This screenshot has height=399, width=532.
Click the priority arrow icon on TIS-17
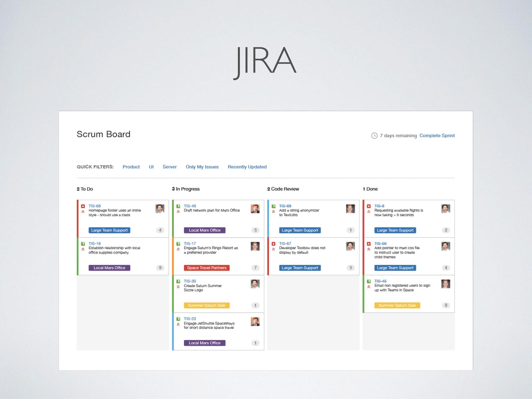[178, 249]
